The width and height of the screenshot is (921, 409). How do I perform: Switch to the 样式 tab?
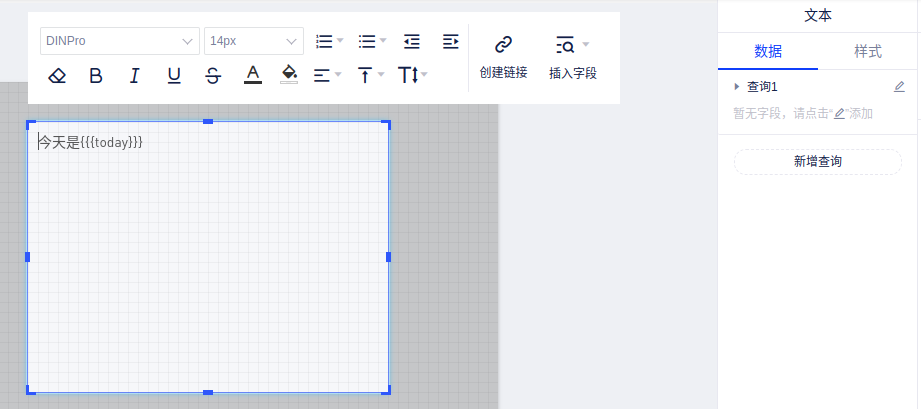(x=868, y=52)
